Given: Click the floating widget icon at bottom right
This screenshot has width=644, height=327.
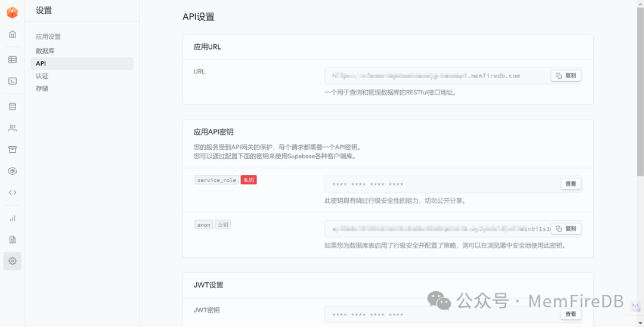Looking at the screenshot, I should coord(635,306).
